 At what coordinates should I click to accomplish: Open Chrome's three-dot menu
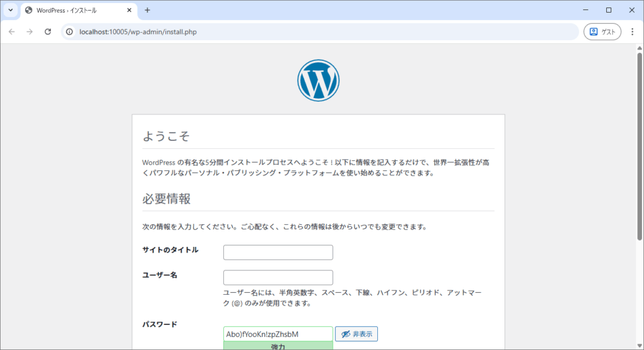[632, 32]
